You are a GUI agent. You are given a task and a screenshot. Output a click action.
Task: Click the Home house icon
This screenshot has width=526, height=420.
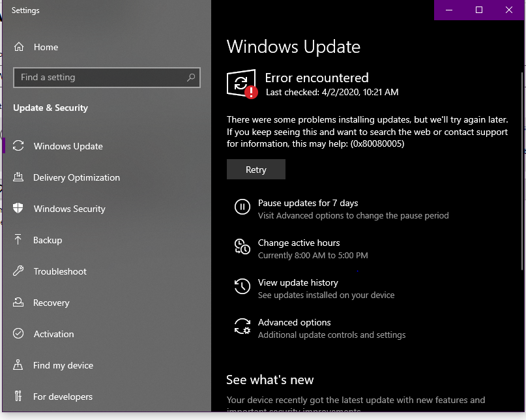(x=19, y=47)
